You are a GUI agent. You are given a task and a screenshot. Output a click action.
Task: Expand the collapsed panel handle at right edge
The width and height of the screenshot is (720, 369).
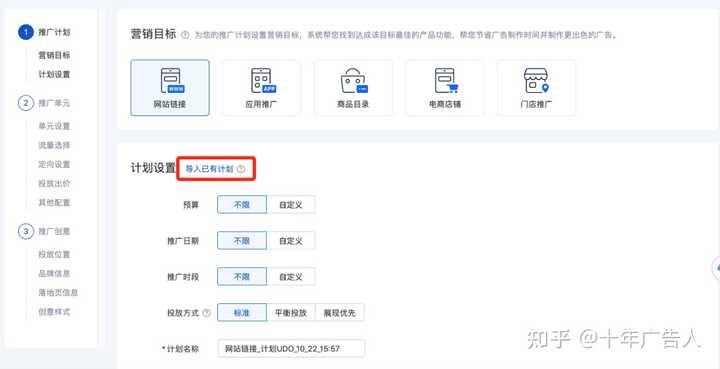pyautogui.click(x=715, y=269)
